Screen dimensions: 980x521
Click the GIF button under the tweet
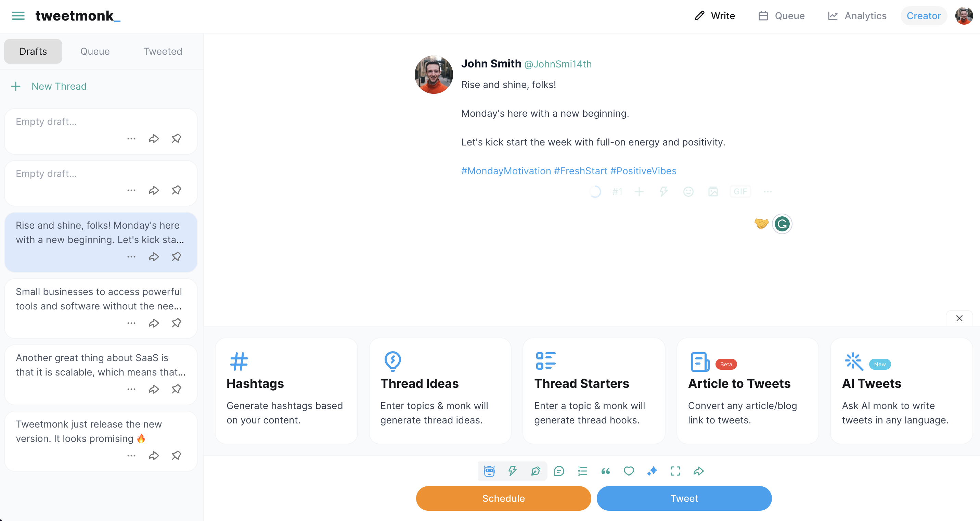click(x=740, y=191)
